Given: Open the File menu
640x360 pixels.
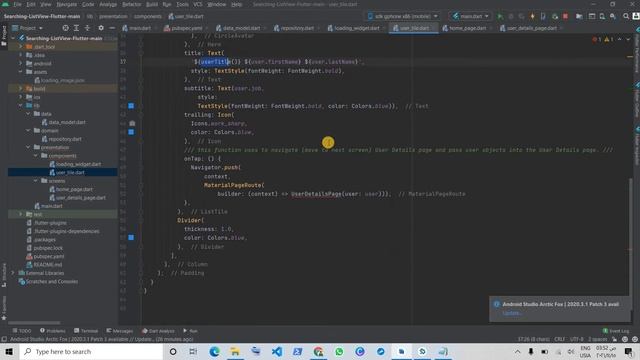Looking at the screenshot, I should pyautogui.click(x=18, y=4).
